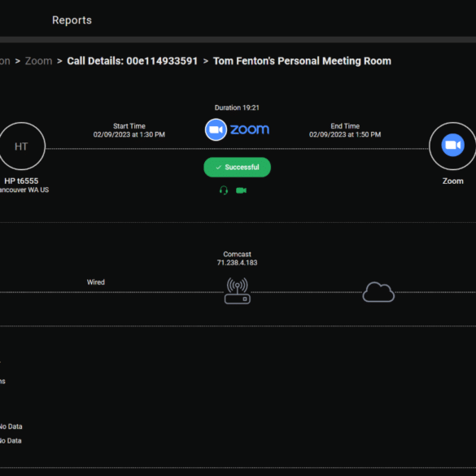Click the green video camera icon
The height and width of the screenshot is (476, 476).
242,190
